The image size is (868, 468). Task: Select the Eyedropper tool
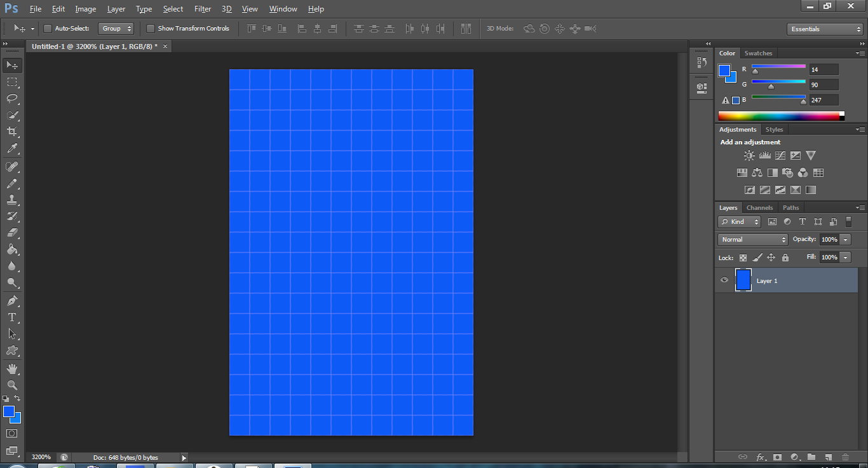pos(11,149)
